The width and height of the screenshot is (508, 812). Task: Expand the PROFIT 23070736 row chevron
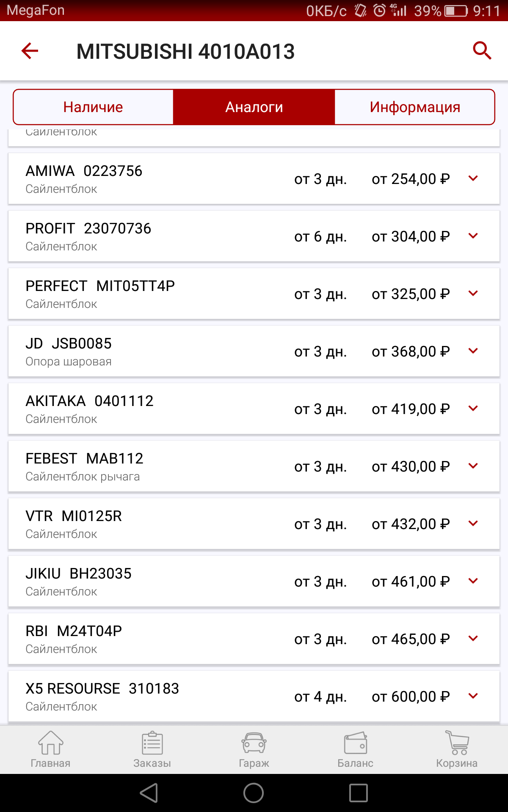click(x=473, y=236)
